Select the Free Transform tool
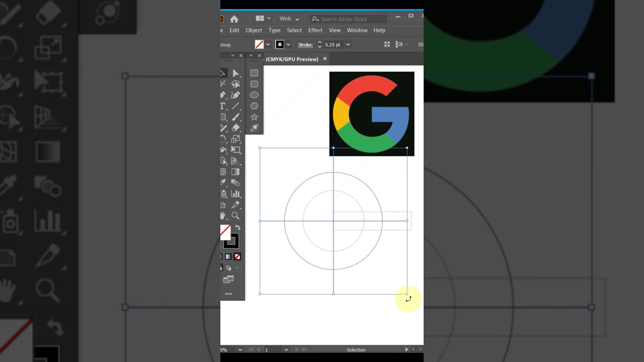 coord(235,150)
